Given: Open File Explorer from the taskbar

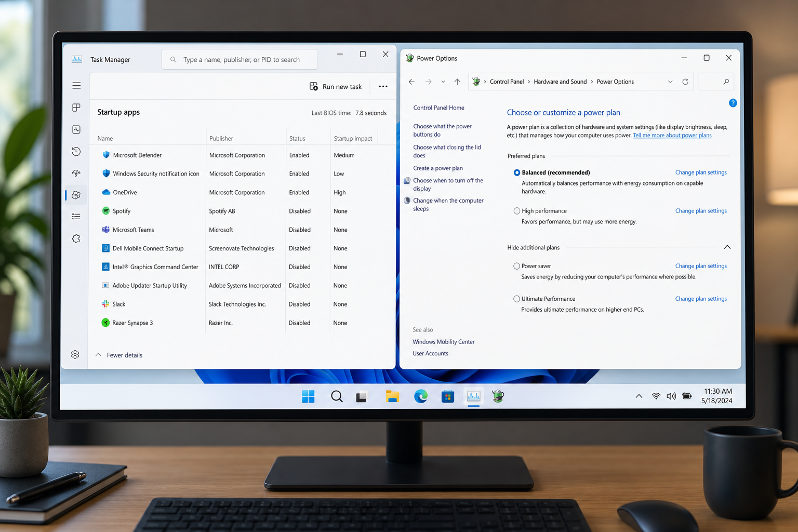Looking at the screenshot, I should pyautogui.click(x=392, y=396).
